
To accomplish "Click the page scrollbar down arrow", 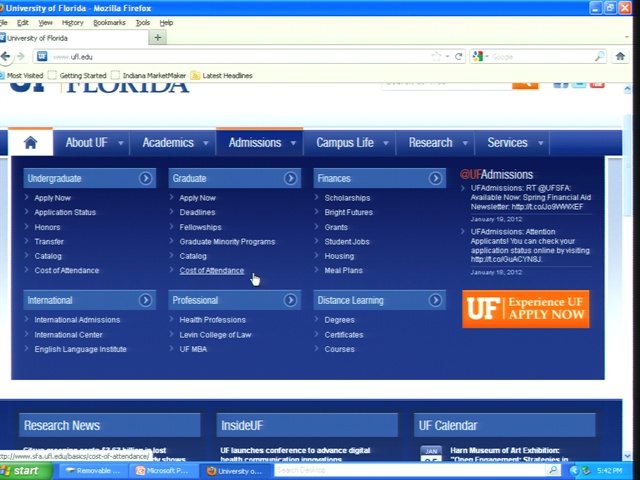I will click(627, 456).
